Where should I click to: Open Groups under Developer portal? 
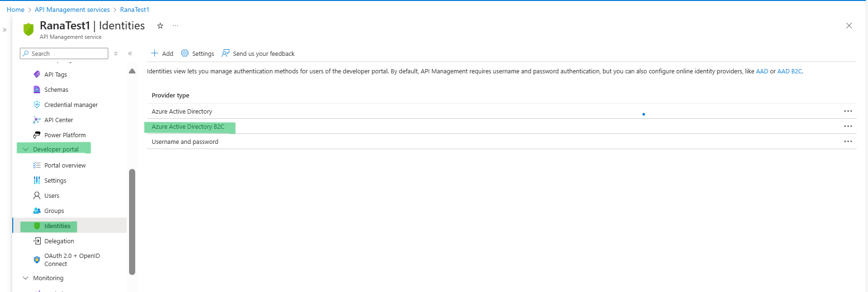[54, 211]
